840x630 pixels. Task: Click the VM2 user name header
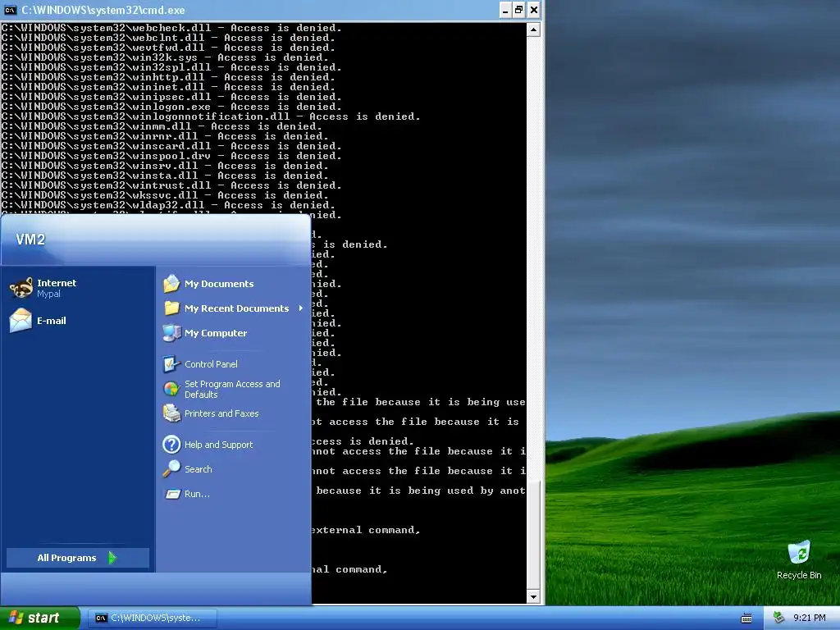tap(30, 240)
